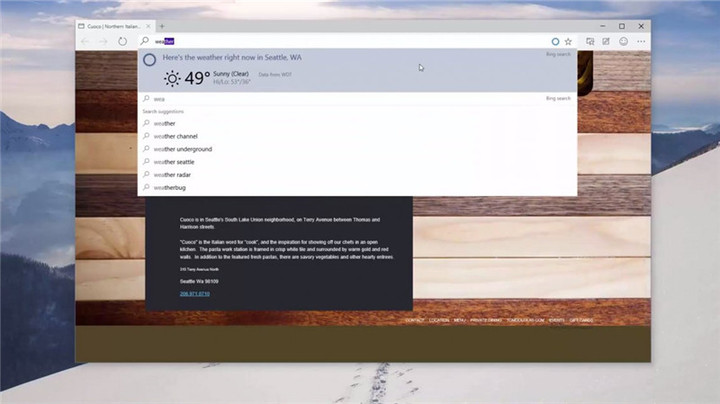Image resolution: width=720 pixels, height=404 pixels.
Task: Click the smiley feedback icon
Action: 623,41
